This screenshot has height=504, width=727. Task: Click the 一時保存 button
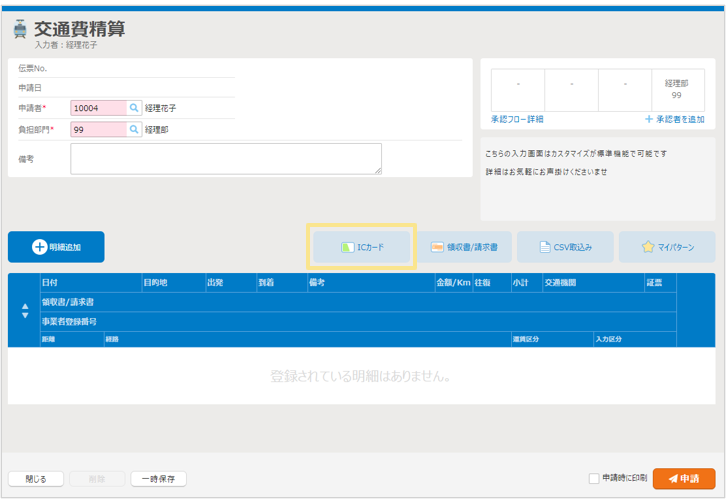click(x=158, y=479)
